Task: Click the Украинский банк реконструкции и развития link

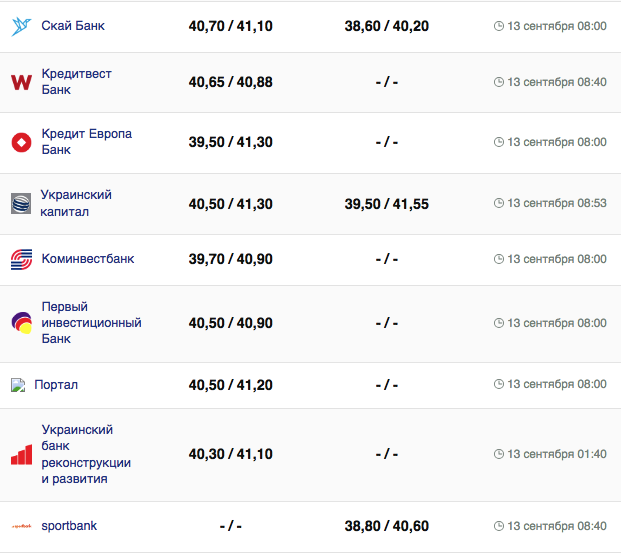Action: click(86, 455)
